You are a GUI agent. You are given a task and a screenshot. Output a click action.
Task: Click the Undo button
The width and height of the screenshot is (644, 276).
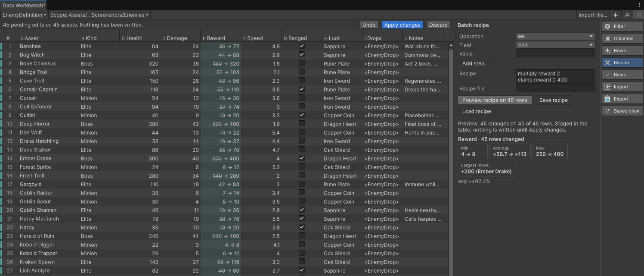click(369, 25)
